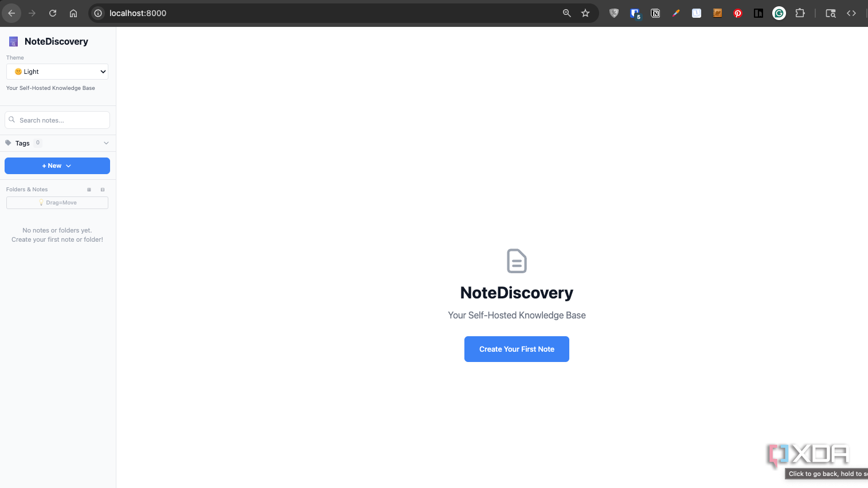Open the Grammarly extension
The width and height of the screenshot is (868, 488).
coord(779,13)
